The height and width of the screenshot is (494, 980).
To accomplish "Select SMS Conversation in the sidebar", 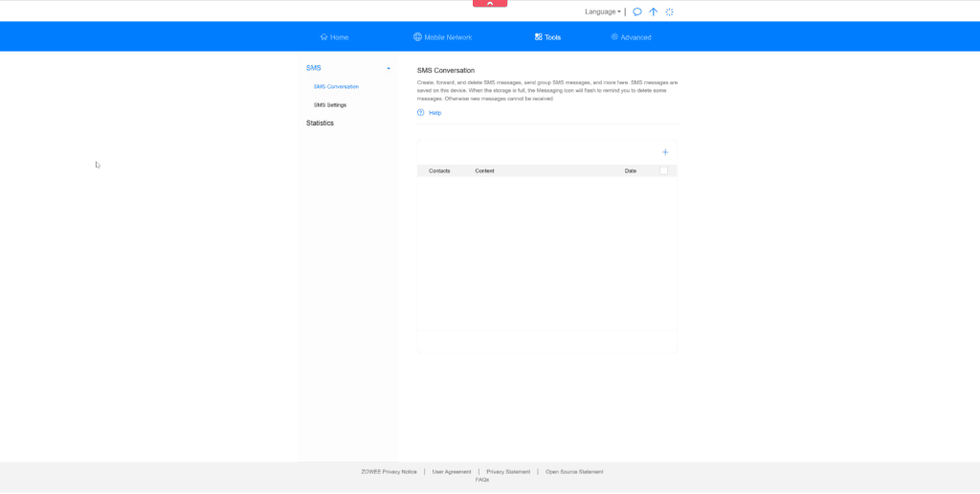I will point(336,87).
